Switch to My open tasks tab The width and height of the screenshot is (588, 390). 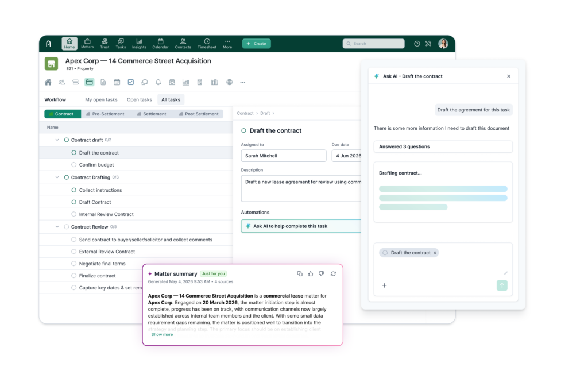101,99
